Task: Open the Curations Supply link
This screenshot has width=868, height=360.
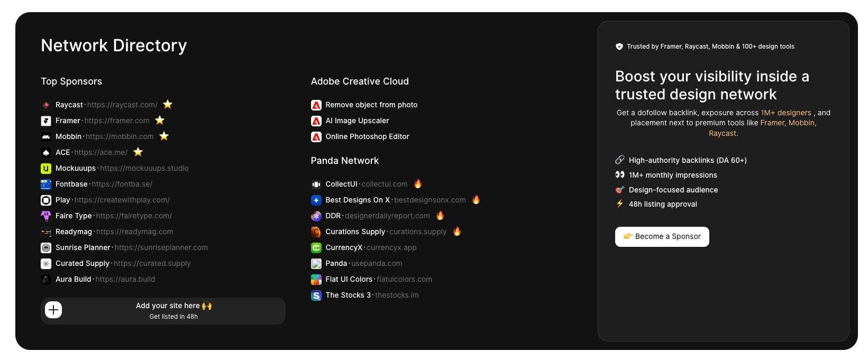Action: (x=386, y=232)
